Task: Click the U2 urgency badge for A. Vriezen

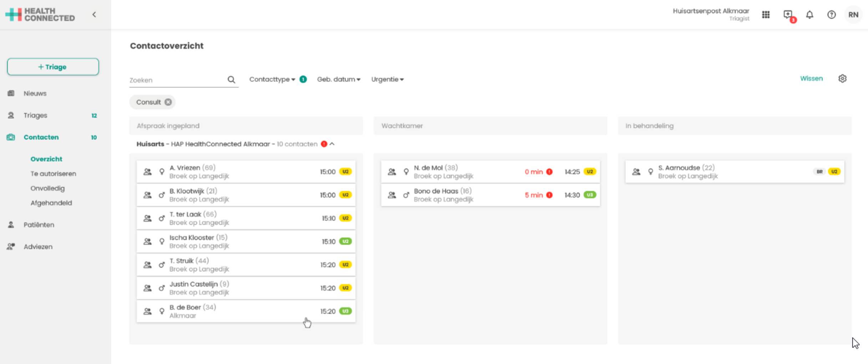Action: pos(345,171)
